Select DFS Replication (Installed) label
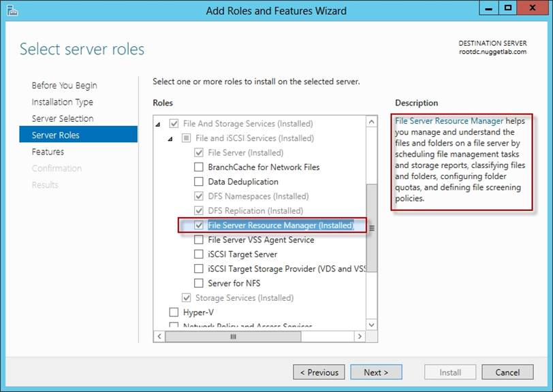 click(255, 210)
